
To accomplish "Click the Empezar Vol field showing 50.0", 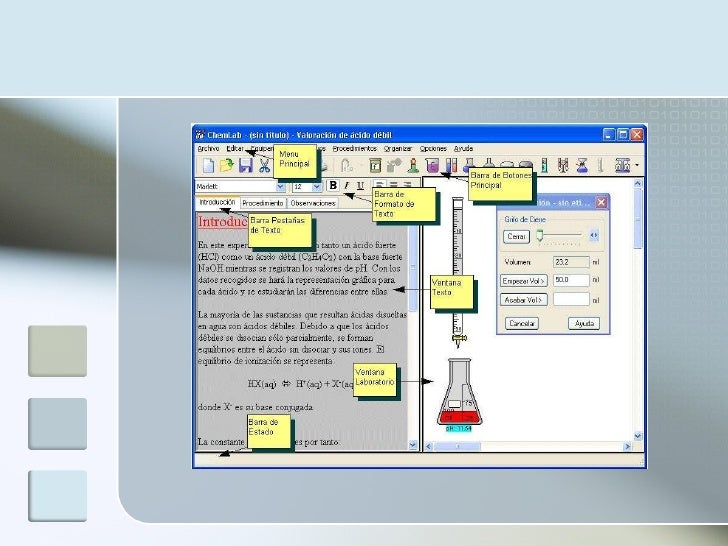I will [571, 280].
